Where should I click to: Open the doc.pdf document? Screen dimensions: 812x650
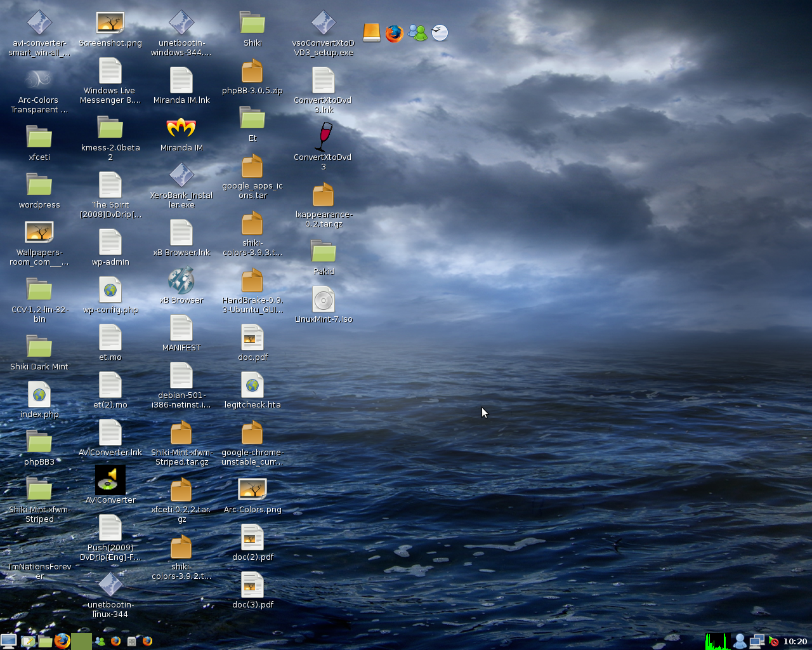(x=252, y=337)
